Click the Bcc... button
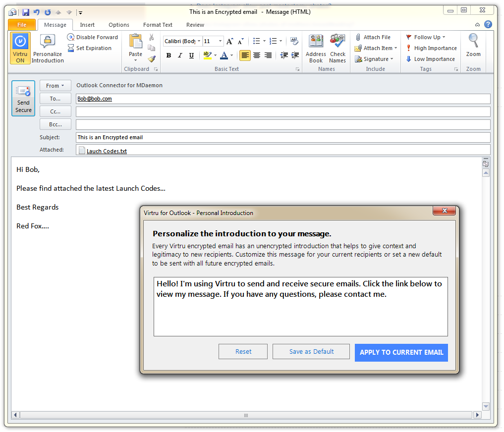The image size is (504, 432). 56,124
